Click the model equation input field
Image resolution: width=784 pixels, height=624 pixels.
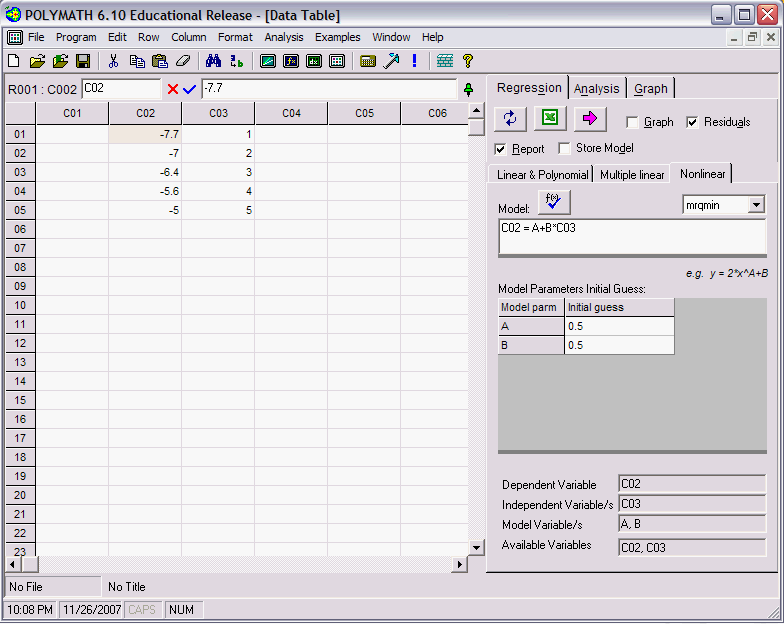[x=632, y=238]
